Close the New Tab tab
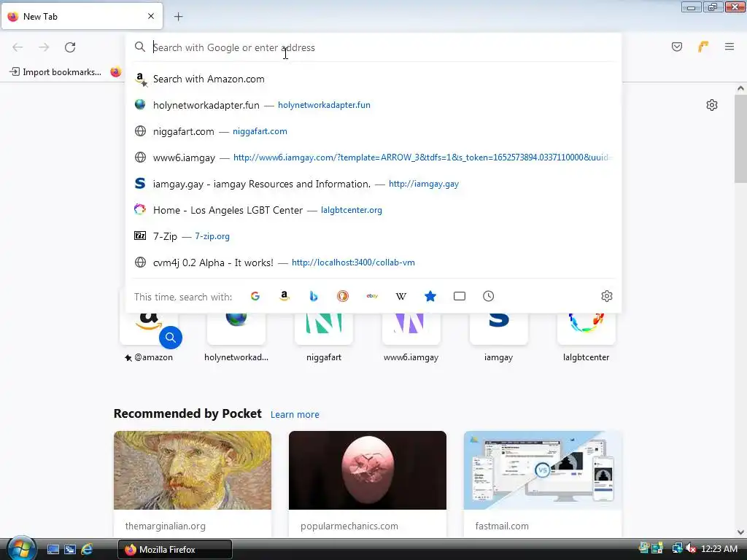Screen dimensions: 747x560 pos(151,16)
